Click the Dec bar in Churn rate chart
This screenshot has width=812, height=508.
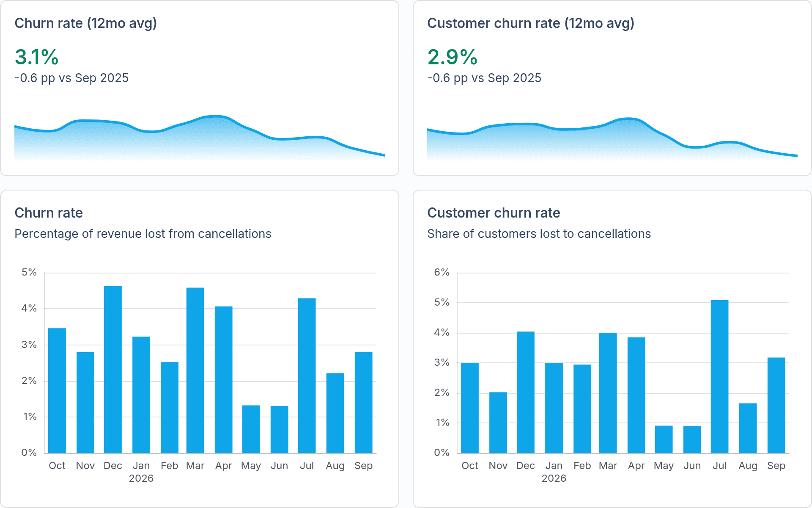113,370
